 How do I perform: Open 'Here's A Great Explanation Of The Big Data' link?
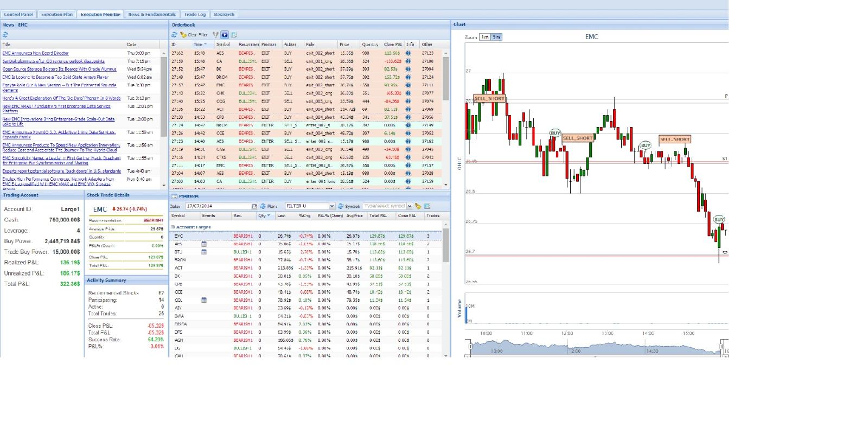62,98
